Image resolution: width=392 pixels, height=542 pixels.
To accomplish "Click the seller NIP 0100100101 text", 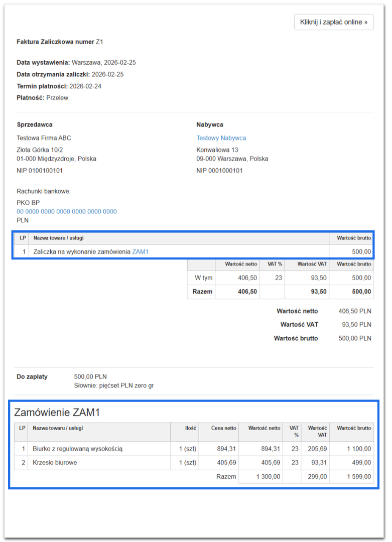I will point(40,171).
